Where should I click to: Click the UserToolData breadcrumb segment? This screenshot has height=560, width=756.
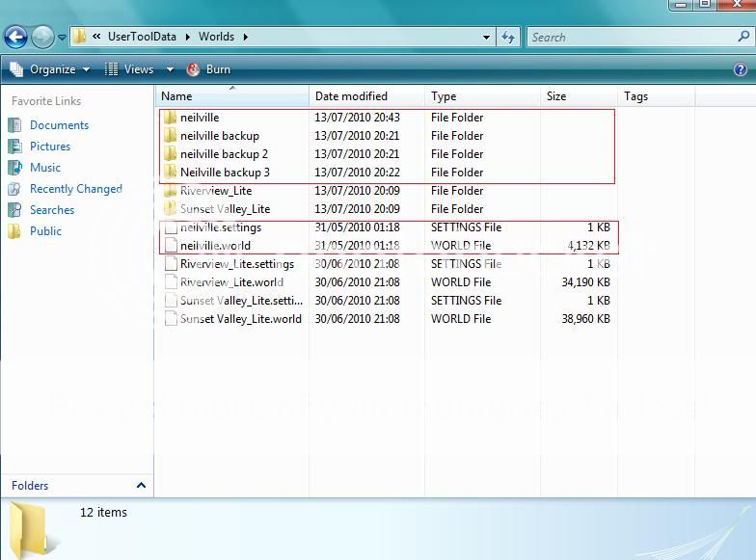coord(141,38)
